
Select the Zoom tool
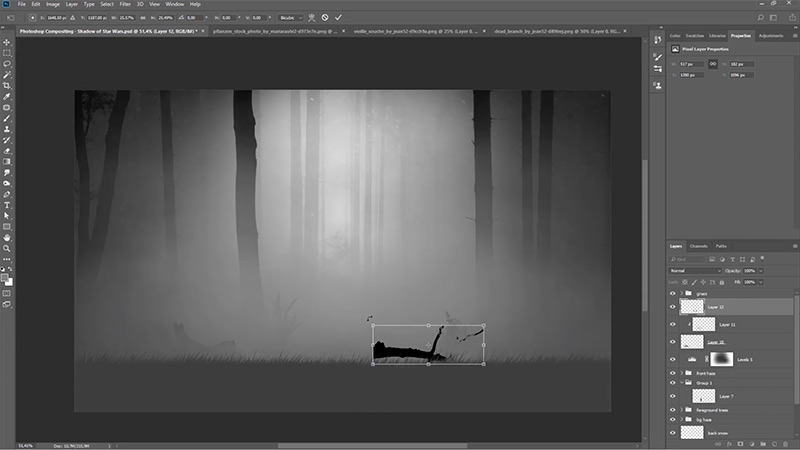(x=7, y=248)
